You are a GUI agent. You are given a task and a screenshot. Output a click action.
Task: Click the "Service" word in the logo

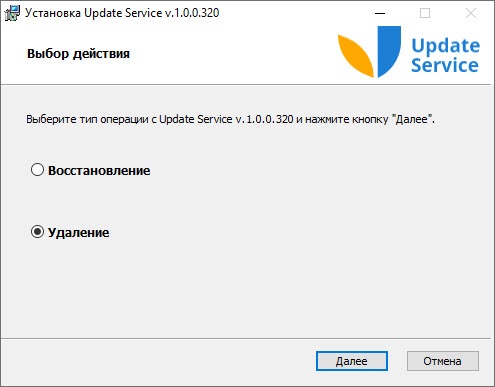coord(445,65)
